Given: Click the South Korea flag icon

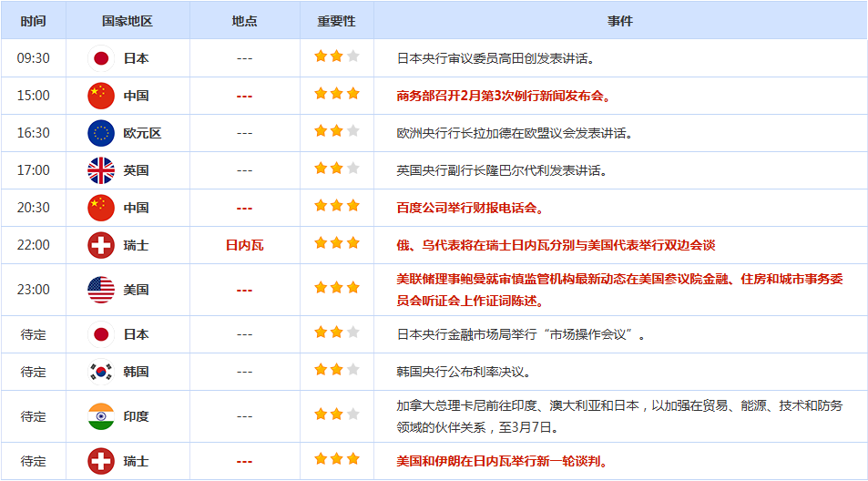Looking at the screenshot, I should [101, 372].
